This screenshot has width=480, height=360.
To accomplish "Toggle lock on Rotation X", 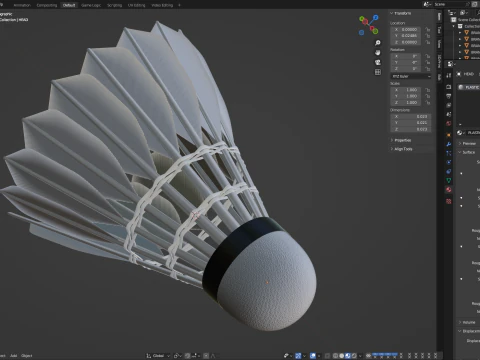I will (x=428, y=56).
